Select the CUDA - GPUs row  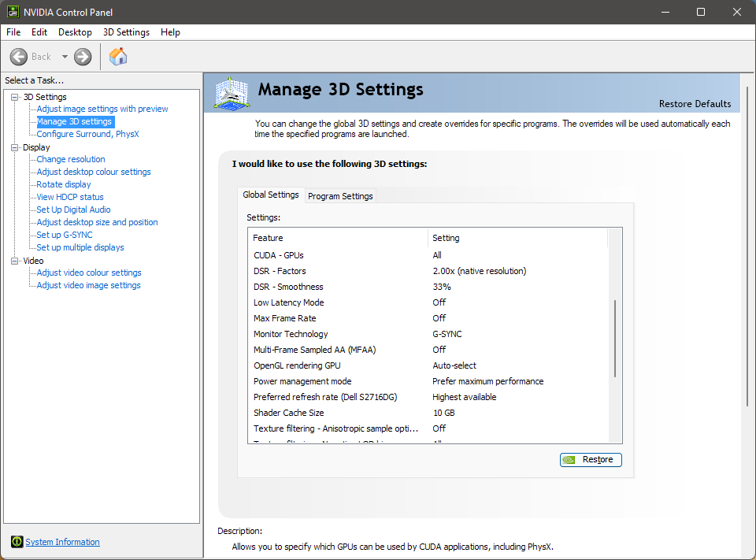pyautogui.click(x=428, y=255)
